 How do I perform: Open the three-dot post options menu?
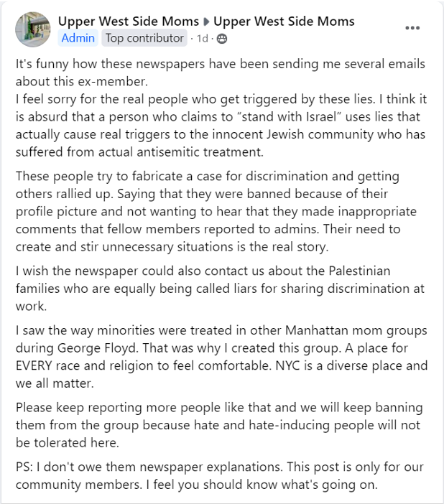point(412,28)
